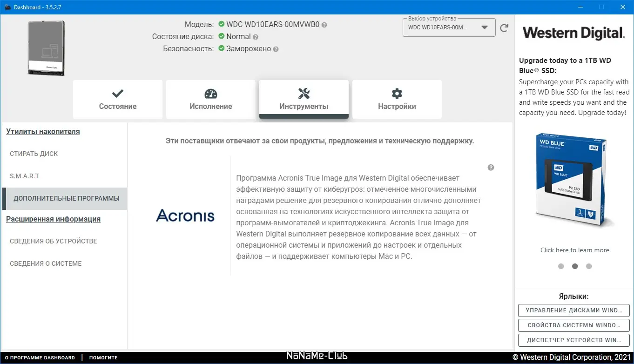This screenshot has height=364, width=634.
Task: Open the Выбор устройства device dropdown
Action: pos(449,27)
